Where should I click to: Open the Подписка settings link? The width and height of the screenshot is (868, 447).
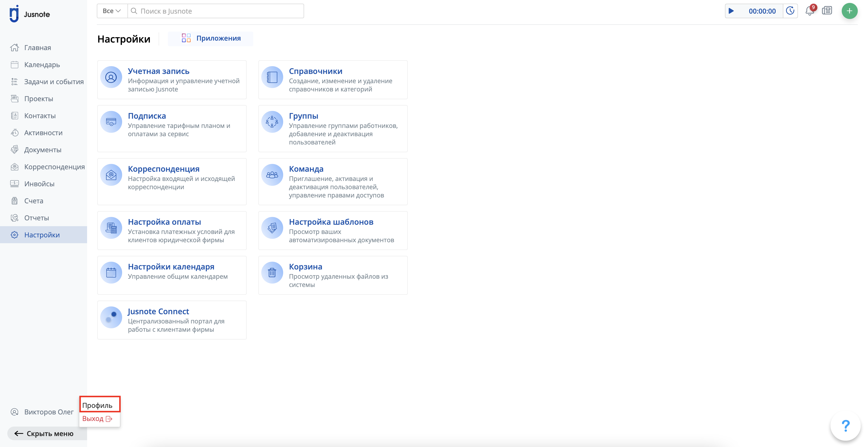147,116
